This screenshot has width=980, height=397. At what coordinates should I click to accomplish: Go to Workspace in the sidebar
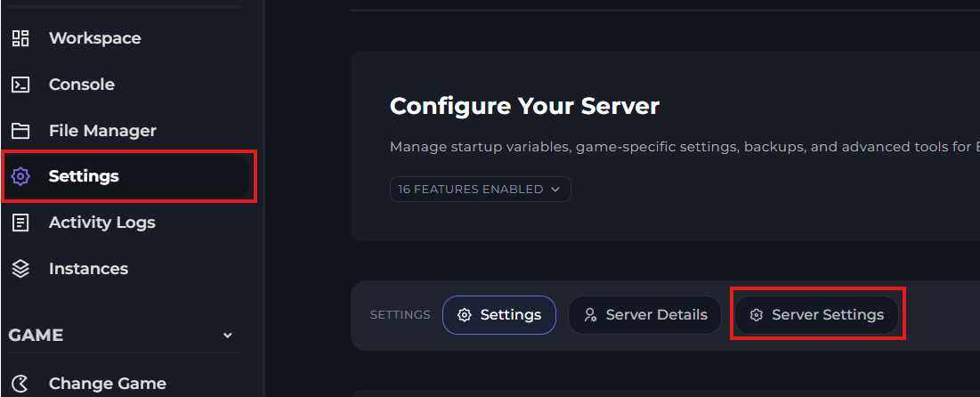click(94, 38)
